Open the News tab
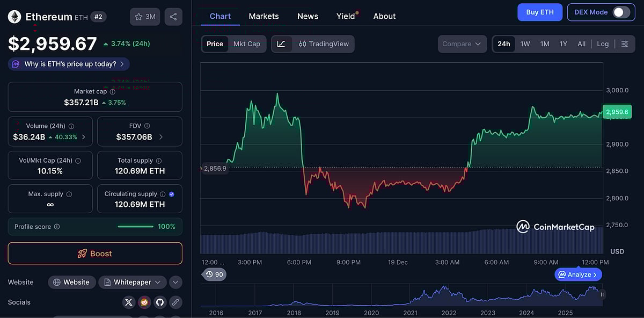 pyautogui.click(x=308, y=16)
